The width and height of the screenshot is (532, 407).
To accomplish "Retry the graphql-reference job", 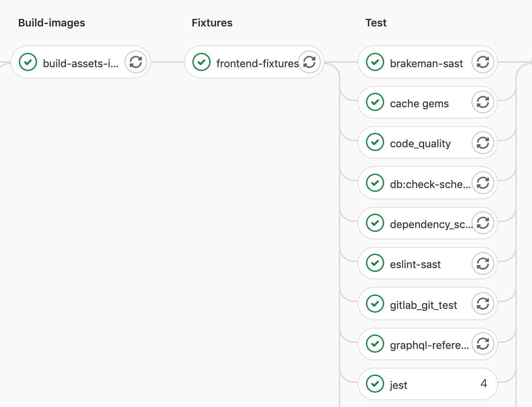I will point(483,344).
